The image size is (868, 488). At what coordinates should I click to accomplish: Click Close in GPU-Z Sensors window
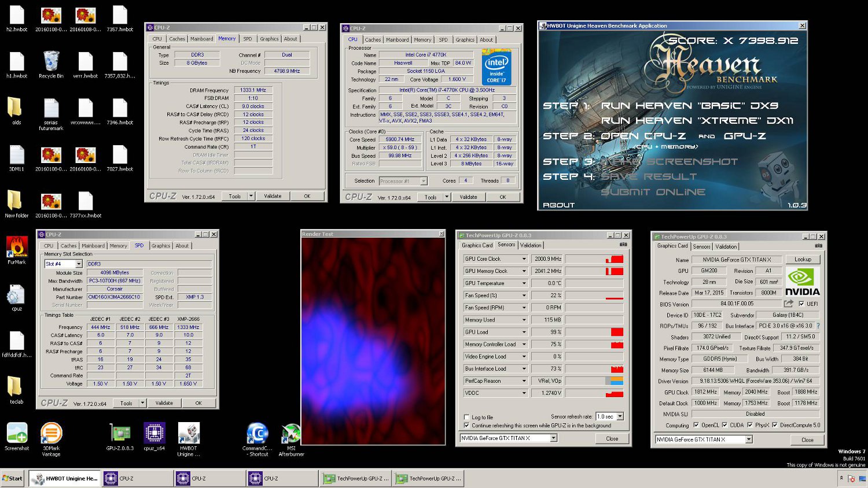pos(612,438)
